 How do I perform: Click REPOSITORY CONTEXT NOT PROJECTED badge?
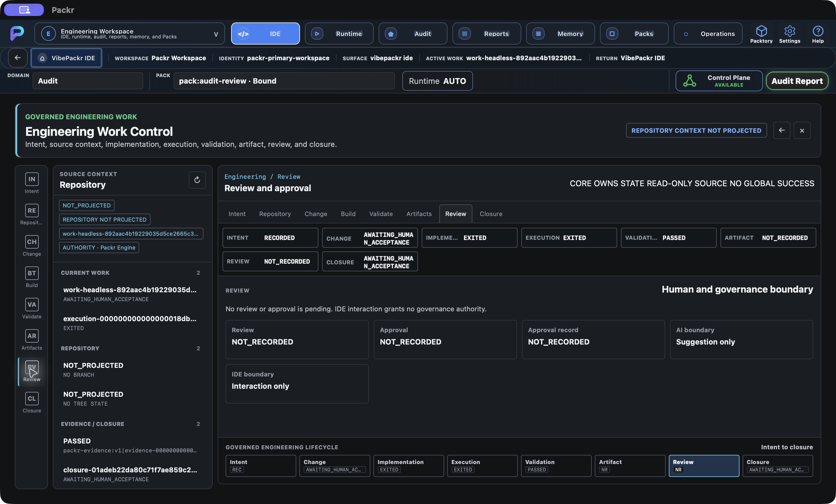(x=696, y=130)
